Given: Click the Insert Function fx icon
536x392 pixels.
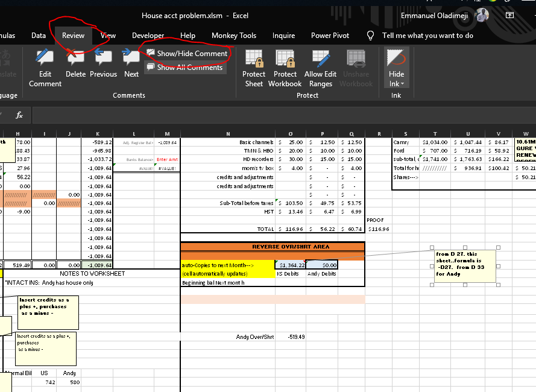Looking at the screenshot, I should click(x=19, y=115).
